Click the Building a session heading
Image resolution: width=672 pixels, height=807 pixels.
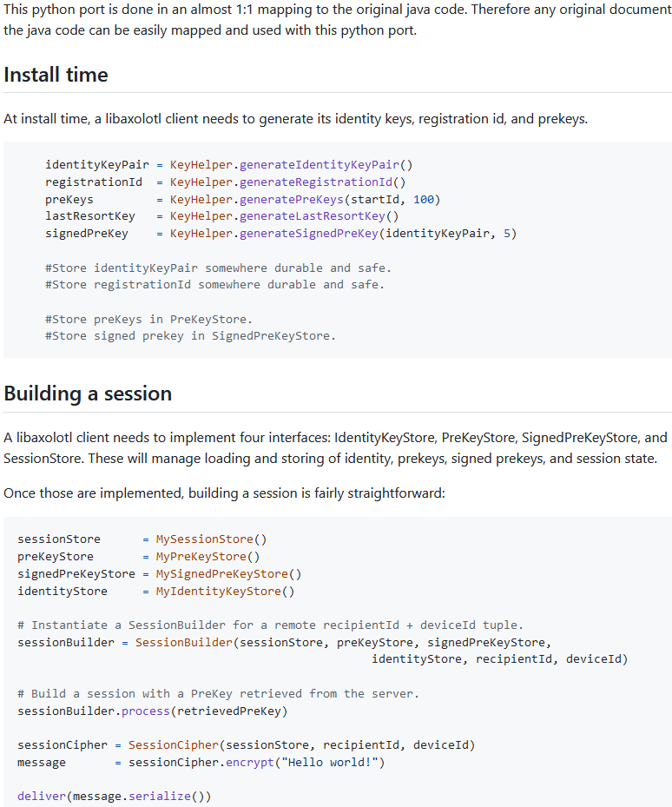click(88, 394)
